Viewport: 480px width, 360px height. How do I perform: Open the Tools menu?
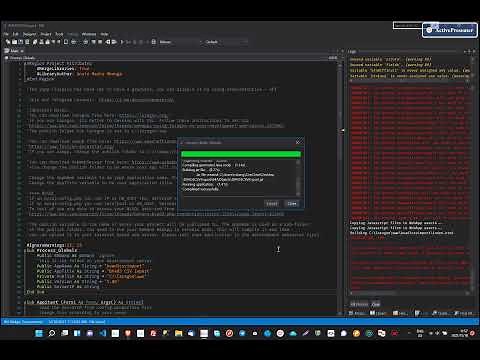(59, 34)
